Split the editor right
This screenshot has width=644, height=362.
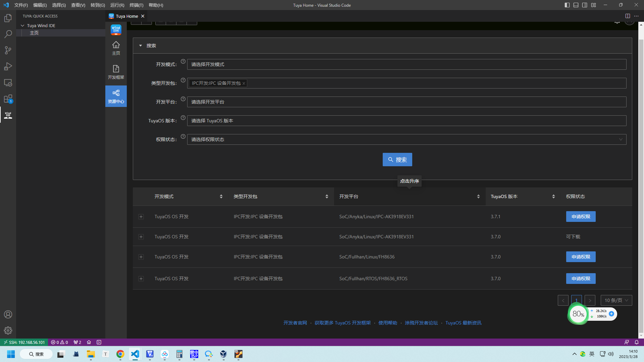coord(628,16)
